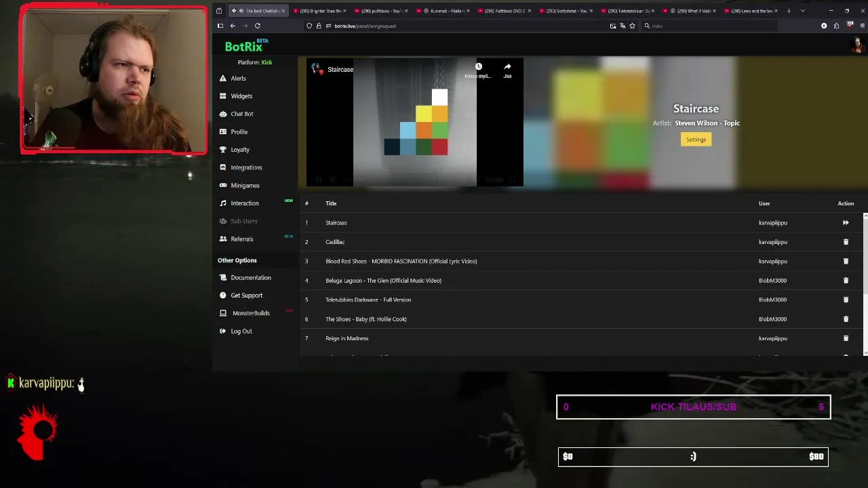Click the browser search field Haku
Screen dimensions: 868x488
[709, 26]
